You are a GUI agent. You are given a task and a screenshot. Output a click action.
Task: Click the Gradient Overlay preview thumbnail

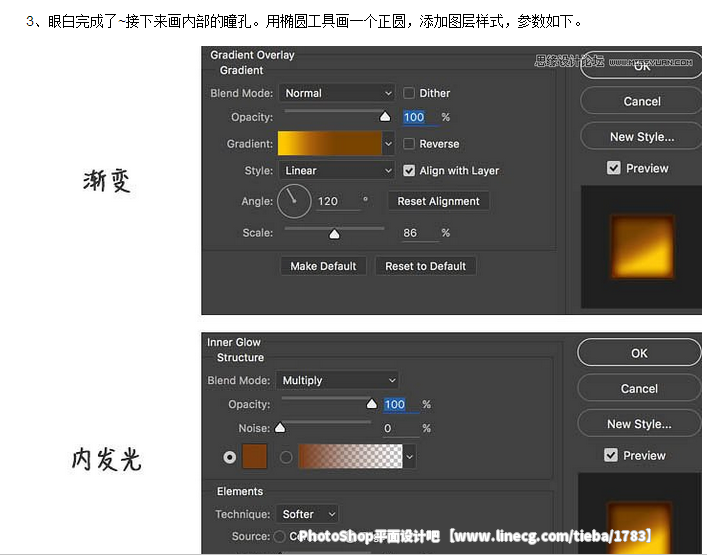click(641, 247)
